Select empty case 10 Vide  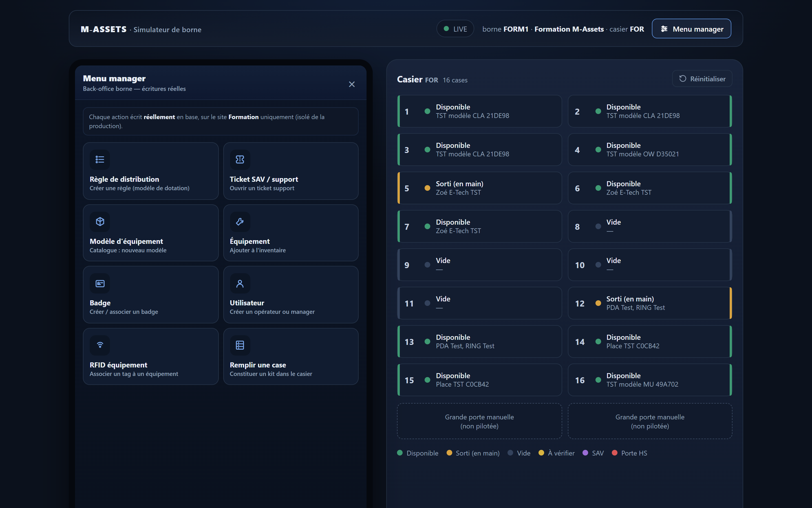click(x=650, y=265)
